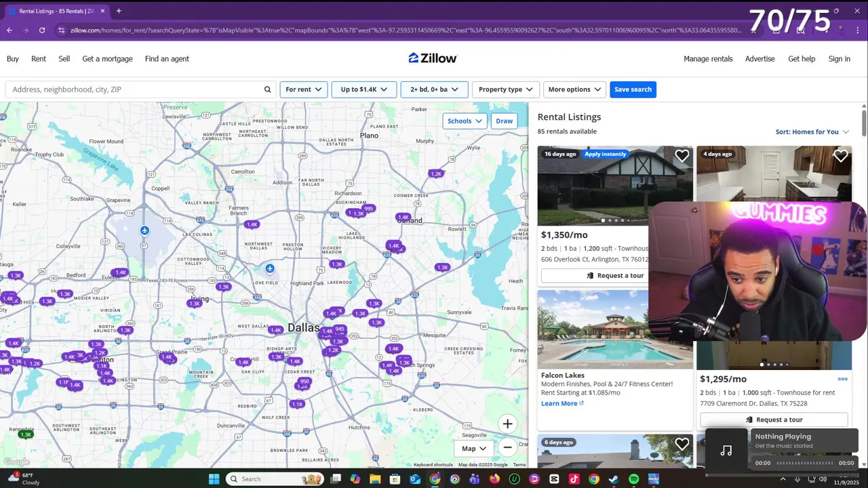Open Microsoft Teams from the taskbar

pos(475,479)
